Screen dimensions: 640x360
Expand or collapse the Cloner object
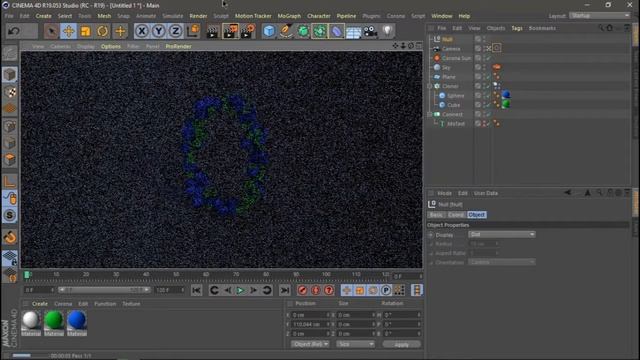click(430, 86)
